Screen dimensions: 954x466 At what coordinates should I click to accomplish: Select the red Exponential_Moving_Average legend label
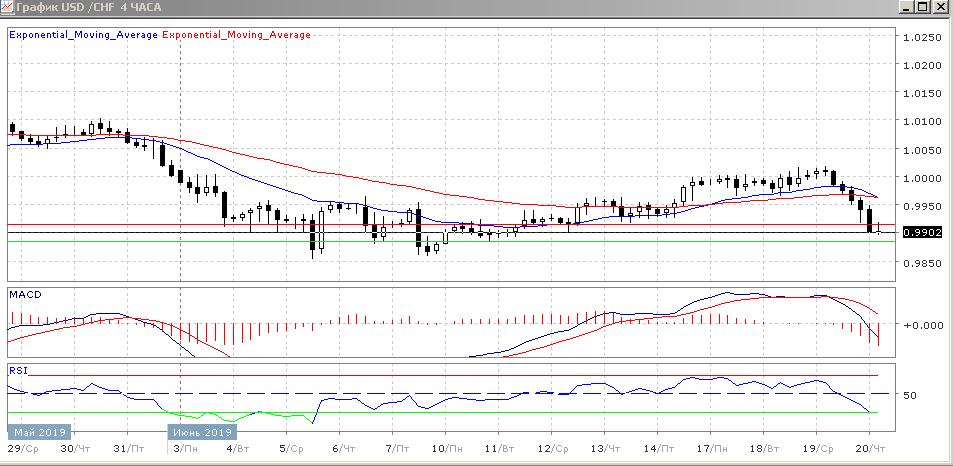point(236,35)
